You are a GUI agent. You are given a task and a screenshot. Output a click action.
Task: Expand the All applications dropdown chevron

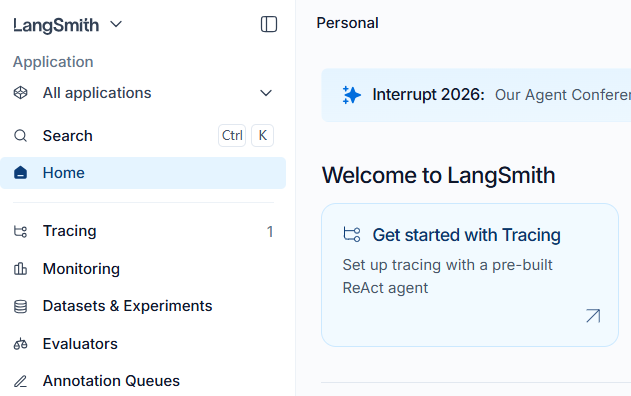266,93
